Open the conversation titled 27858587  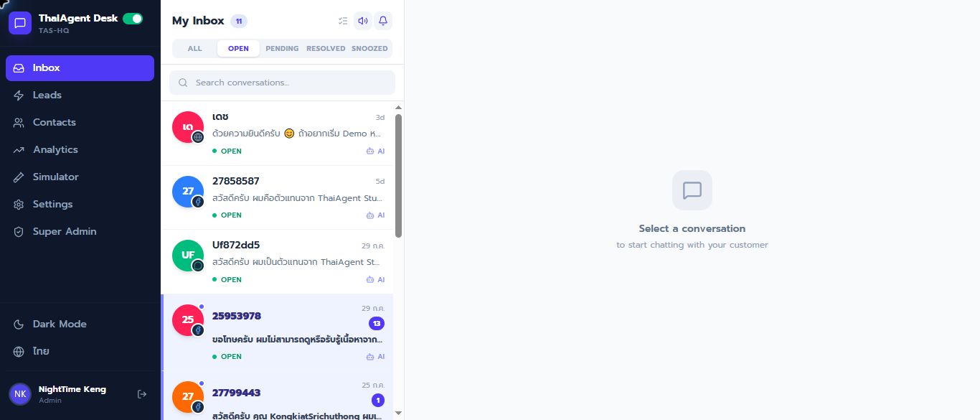(x=277, y=197)
